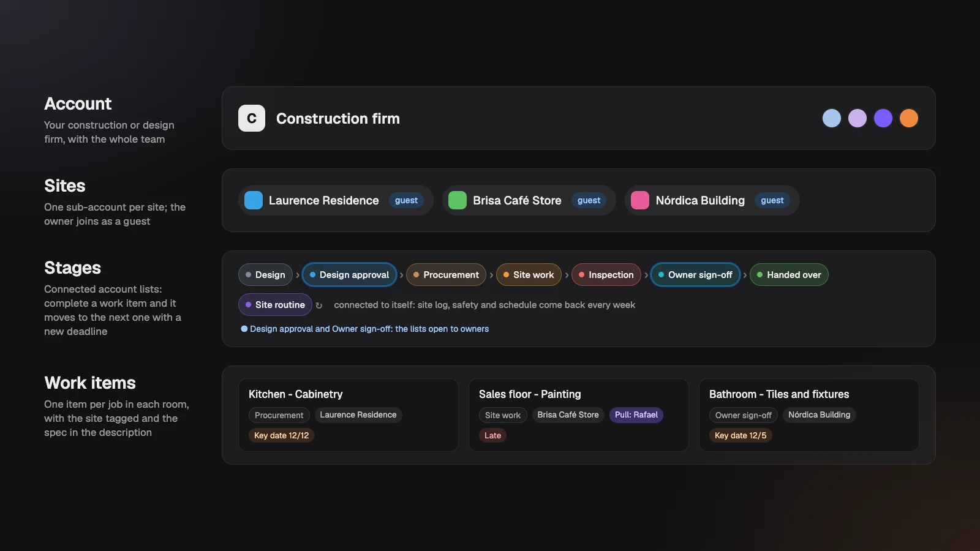The height and width of the screenshot is (551, 980).
Task: Click the 'lists open to owners' note text
Action: (x=369, y=329)
